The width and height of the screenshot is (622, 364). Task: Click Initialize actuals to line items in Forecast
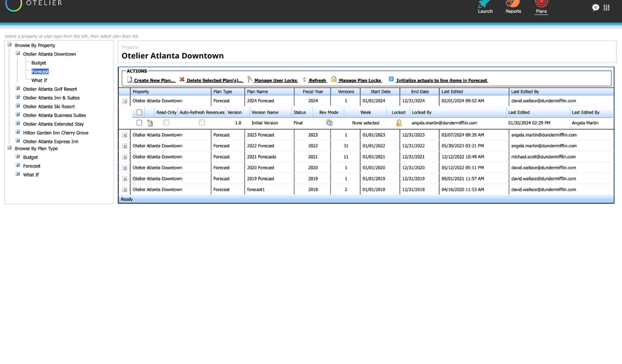pyautogui.click(x=442, y=80)
